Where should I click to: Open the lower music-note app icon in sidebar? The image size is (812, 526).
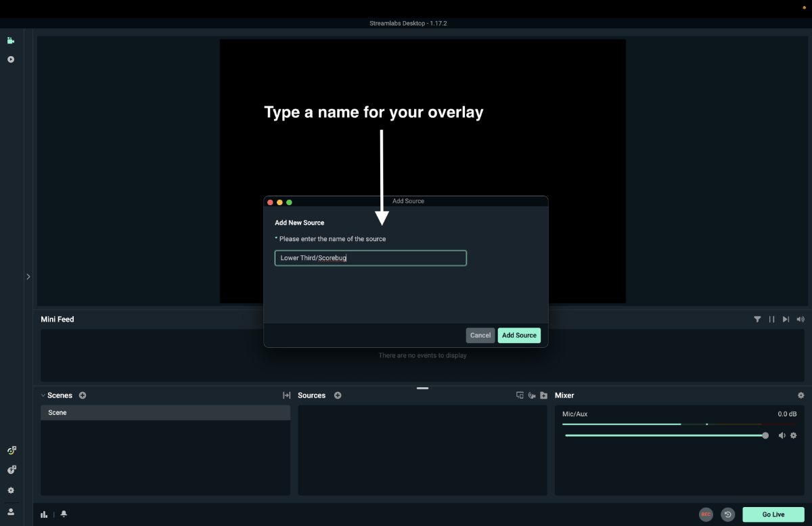point(12,470)
